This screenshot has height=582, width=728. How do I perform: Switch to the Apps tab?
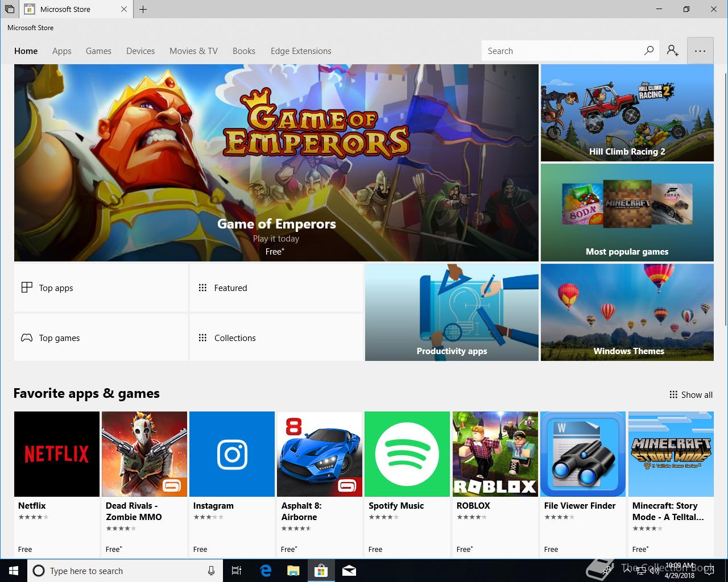(x=62, y=51)
